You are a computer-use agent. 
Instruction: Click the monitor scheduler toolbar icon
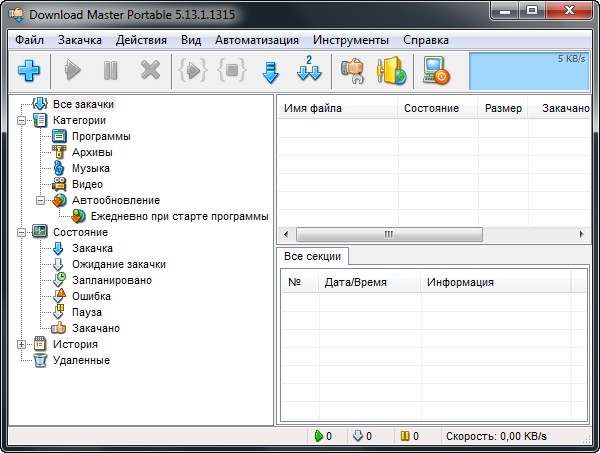435,71
